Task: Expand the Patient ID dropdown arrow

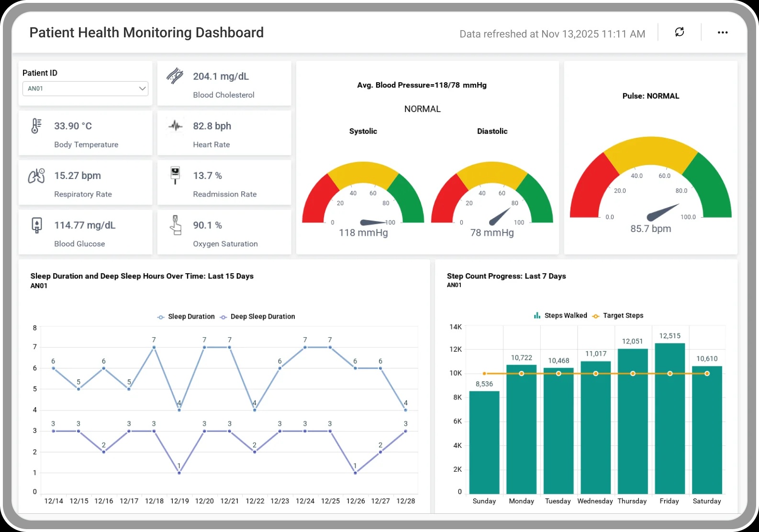Action: tap(142, 89)
